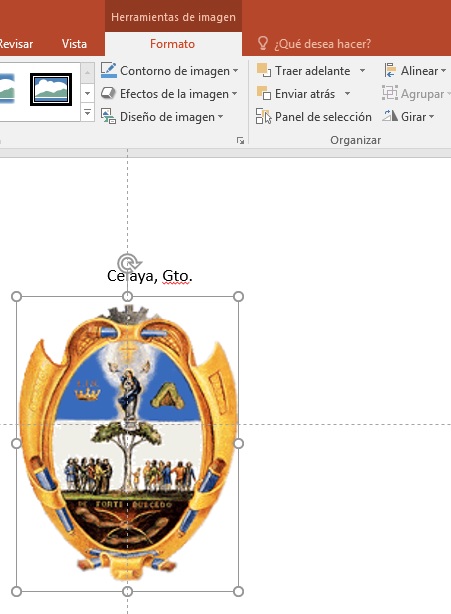The height and width of the screenshot is (614, 451).
Task: Click the bottom-right image resize handle
Action: 238,591
